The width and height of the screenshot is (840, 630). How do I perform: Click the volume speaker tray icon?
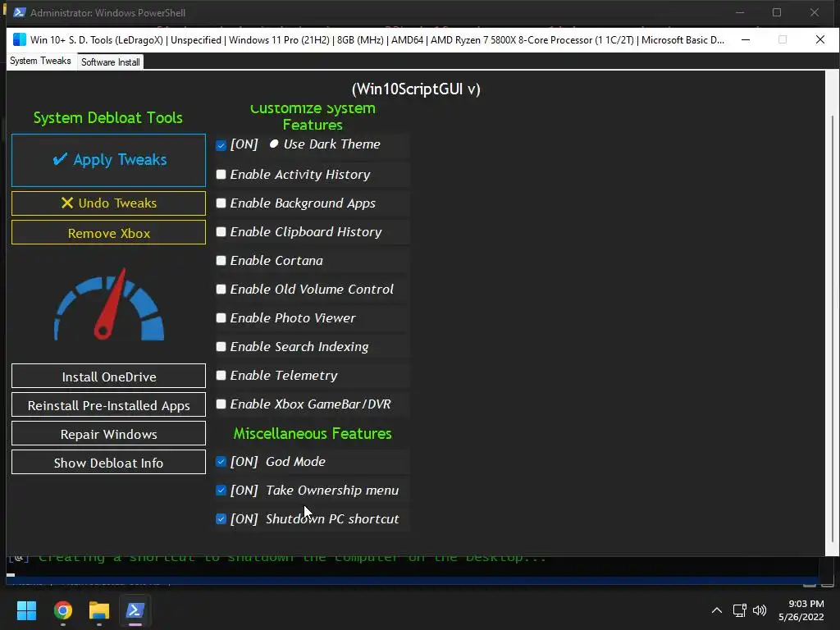760,610
